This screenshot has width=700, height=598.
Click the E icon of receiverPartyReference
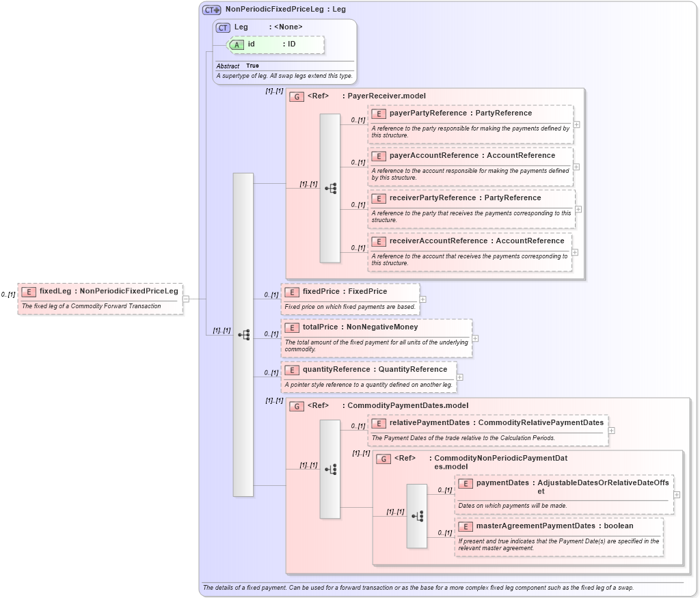tap(379, 199)
